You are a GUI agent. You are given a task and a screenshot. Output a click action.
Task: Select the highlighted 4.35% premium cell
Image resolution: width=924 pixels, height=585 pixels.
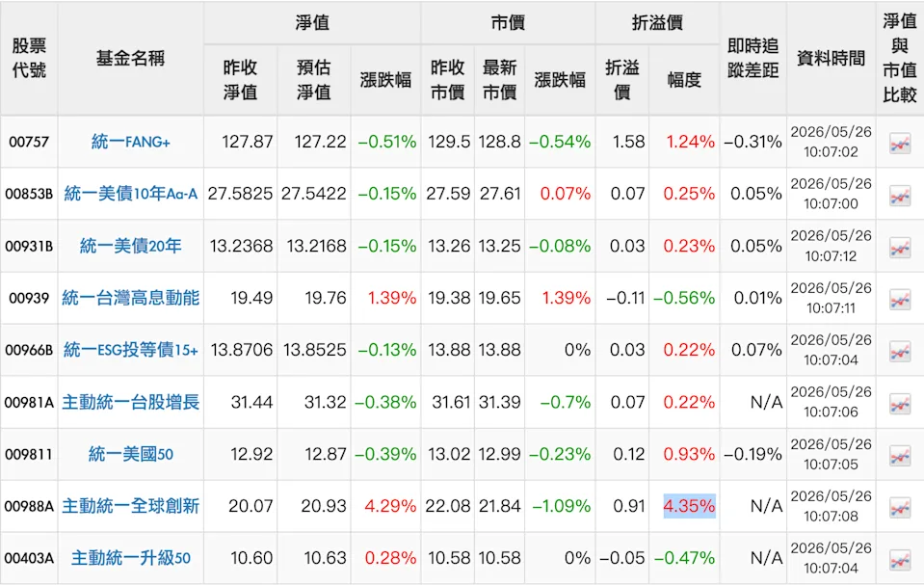coord(690,506)
